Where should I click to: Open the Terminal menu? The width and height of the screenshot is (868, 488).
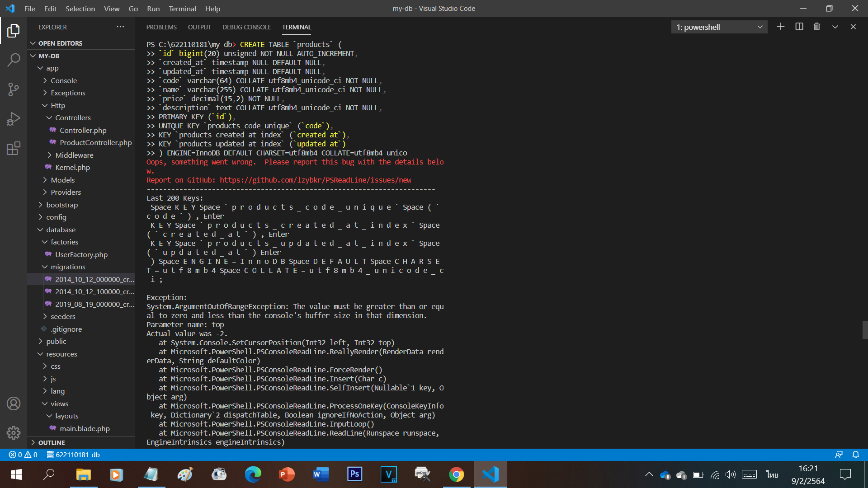click(x=182, y=9)
